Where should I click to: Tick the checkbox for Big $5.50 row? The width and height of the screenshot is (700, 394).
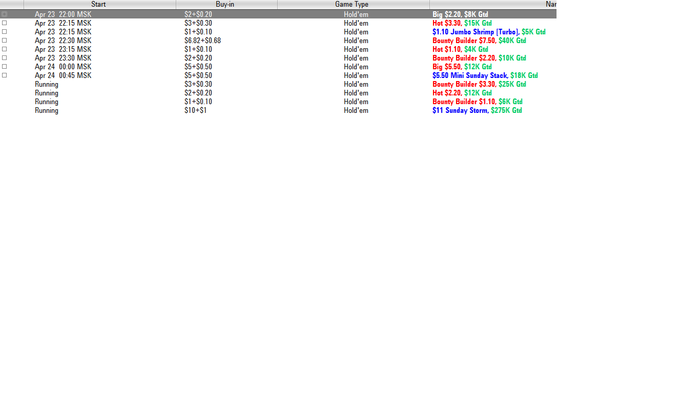(x=4, y=66)
